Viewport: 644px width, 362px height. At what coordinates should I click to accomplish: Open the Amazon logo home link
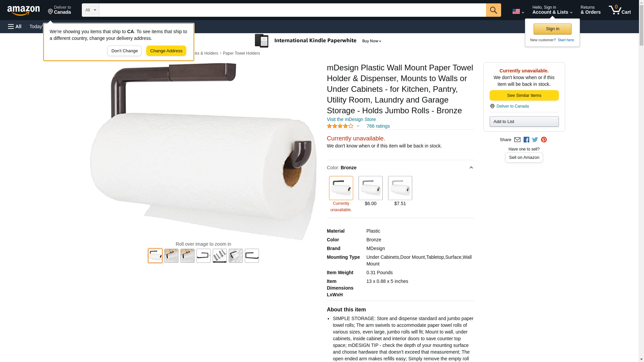tap(23, 10)
